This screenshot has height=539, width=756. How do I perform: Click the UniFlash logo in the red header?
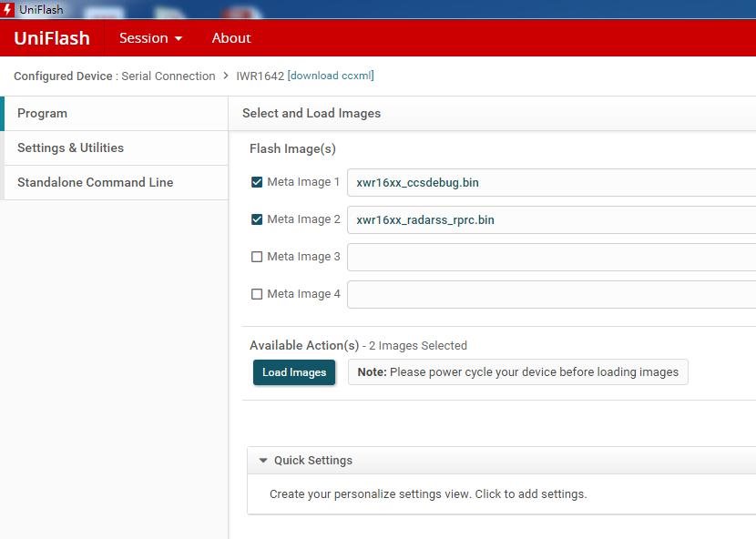coord(52,38)
